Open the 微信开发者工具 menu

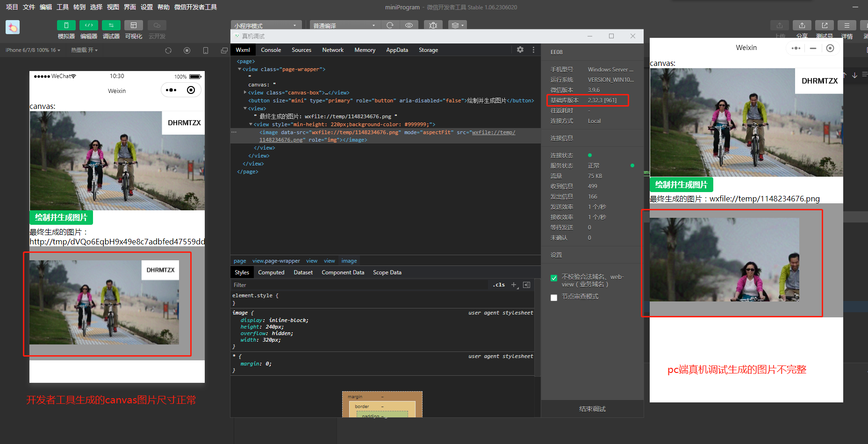point(195,7)
